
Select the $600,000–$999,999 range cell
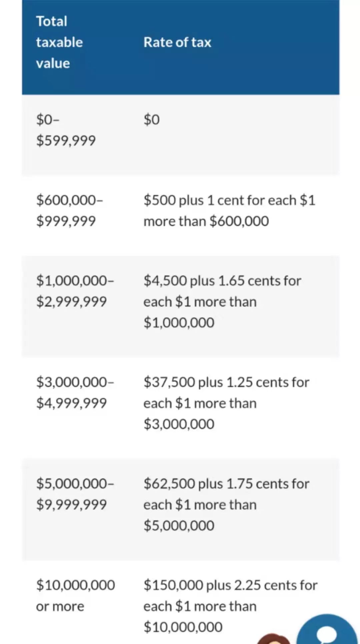tap(69, 210)
